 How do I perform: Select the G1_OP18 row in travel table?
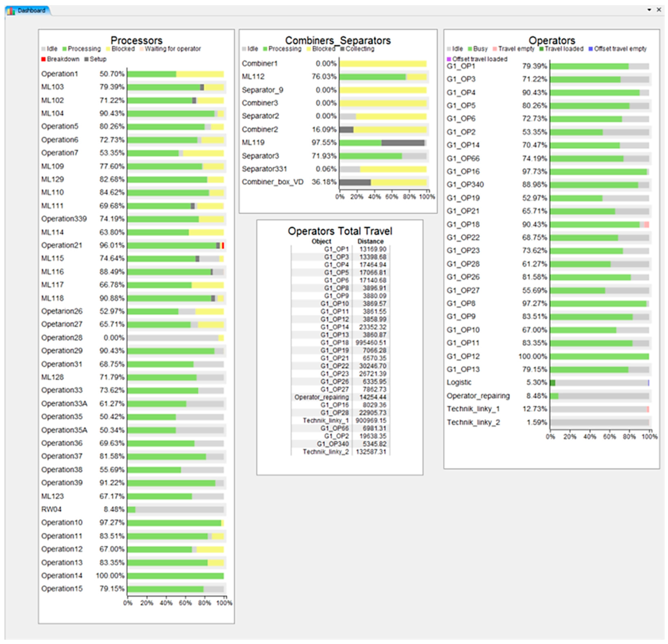[341, 342]
